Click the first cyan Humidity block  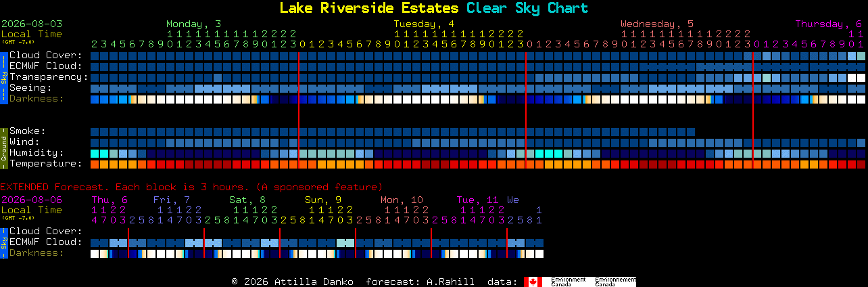[95, 154]
